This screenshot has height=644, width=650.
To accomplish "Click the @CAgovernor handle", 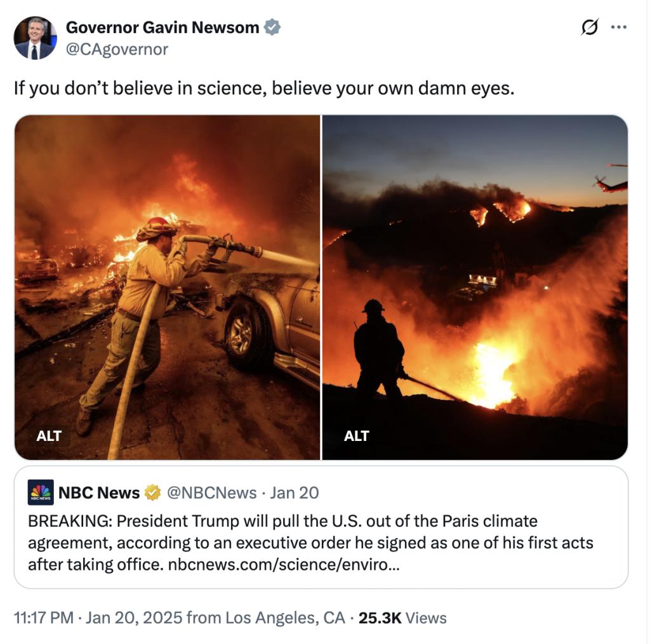I will (x=117, y=49).
